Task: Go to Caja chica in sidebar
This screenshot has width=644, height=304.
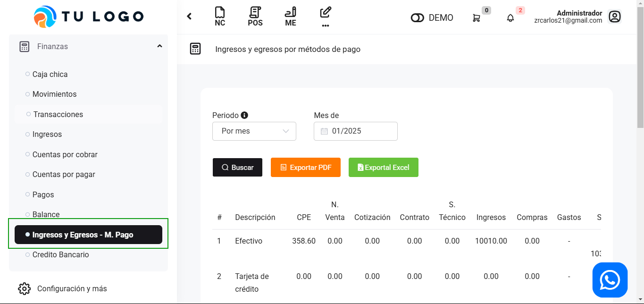Action: 50,74
